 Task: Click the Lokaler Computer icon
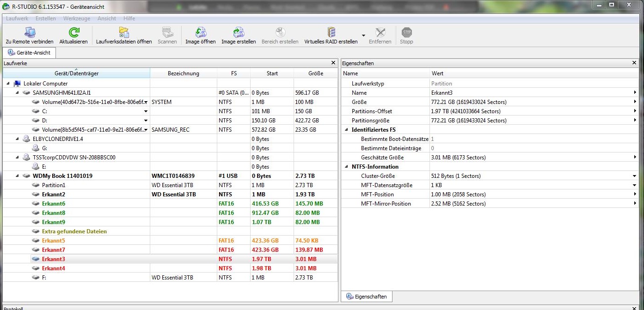pyautogui.click(x=18, y=84)
